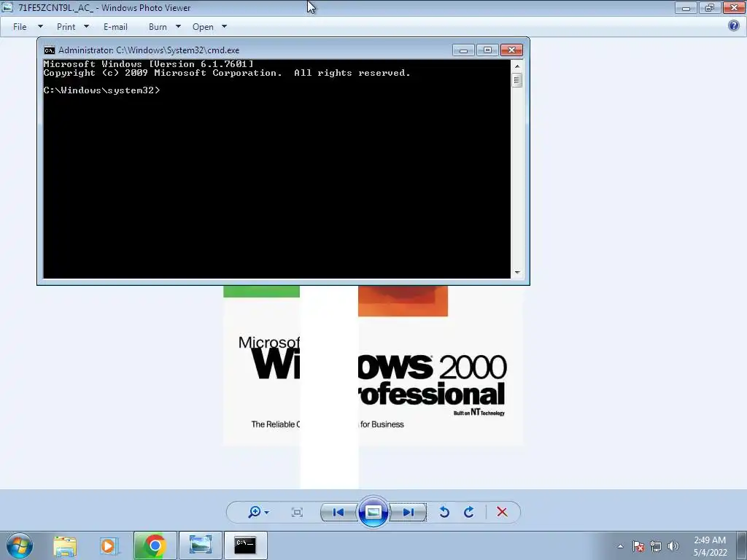Open the Burn menu
The height and width of the screenshot is (560, 747).
pos(158,27)
